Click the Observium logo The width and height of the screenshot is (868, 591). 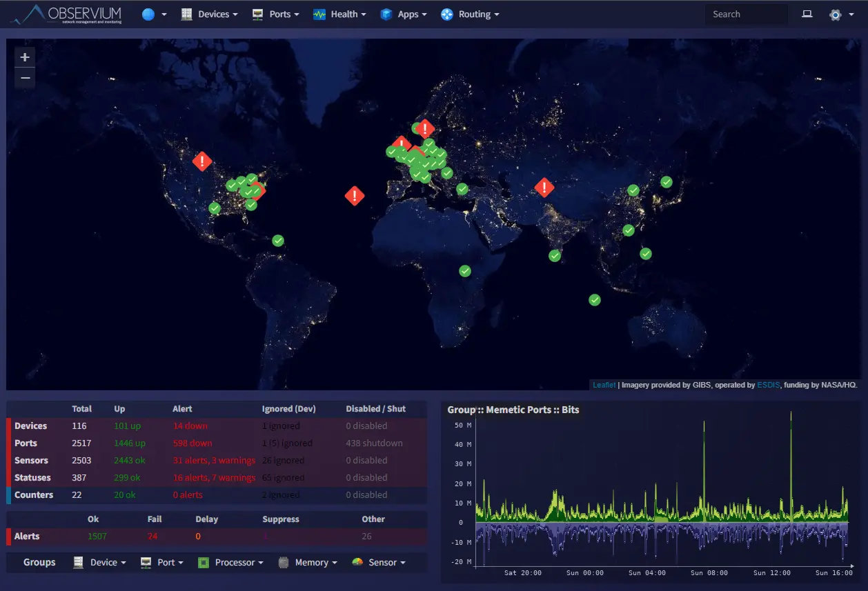coord(66,14)
